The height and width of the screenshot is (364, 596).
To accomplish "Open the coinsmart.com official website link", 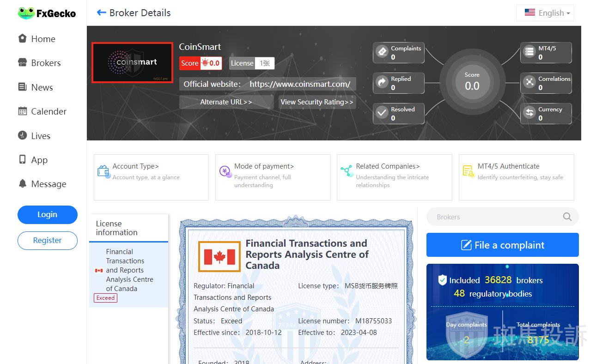I will (300, 84).
